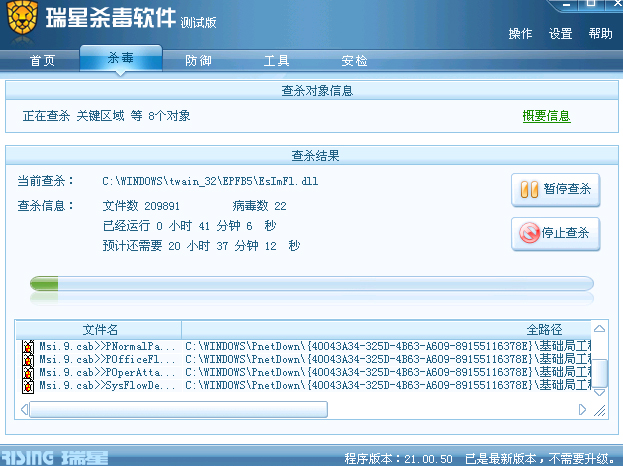Click full path cell of the SysFlowDe row

point(388,386)
